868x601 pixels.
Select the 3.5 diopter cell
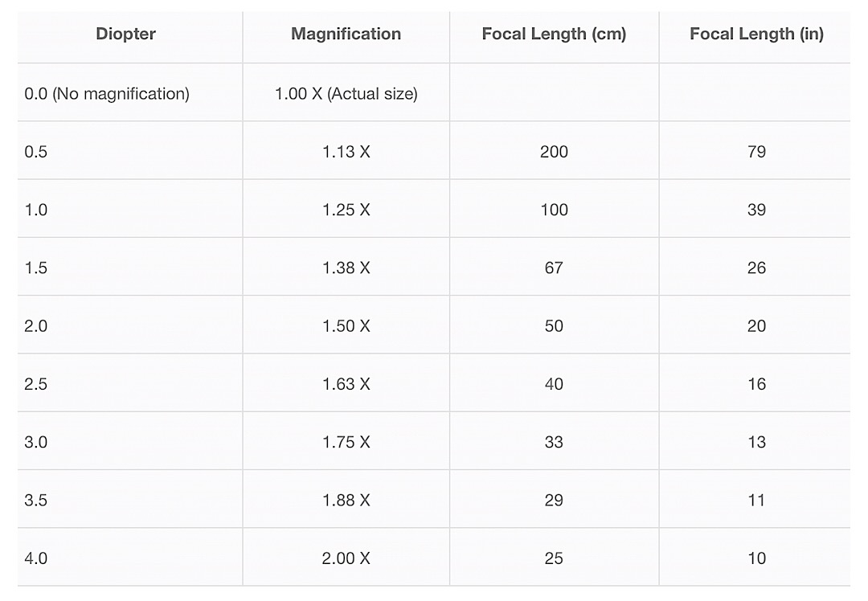click(36, 501)
